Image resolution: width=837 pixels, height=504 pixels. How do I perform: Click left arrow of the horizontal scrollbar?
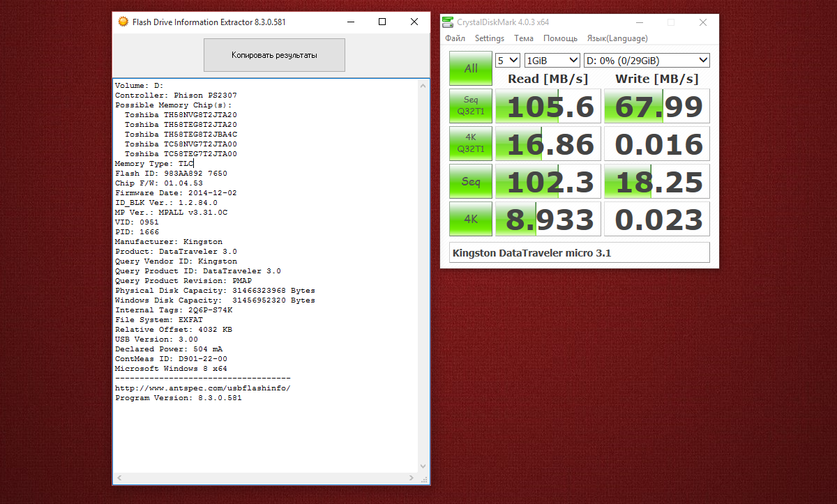coord(119,478)
